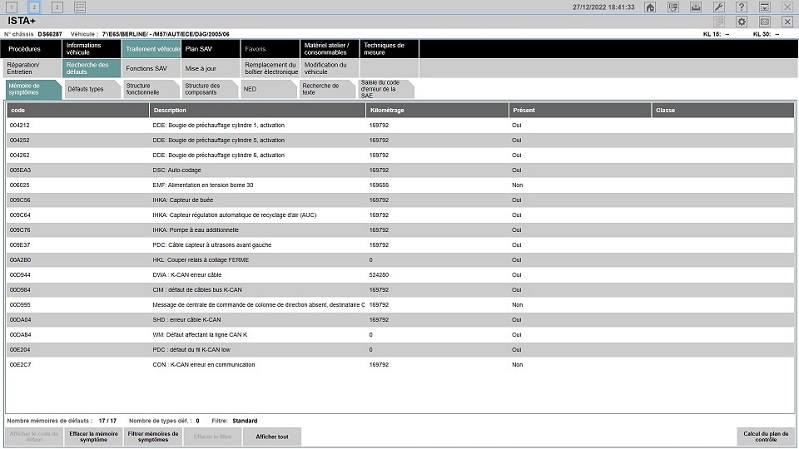Select CIM défaut de câbles bus K-CAN
This screenshot has width=799, height=449.
(401, 290)
